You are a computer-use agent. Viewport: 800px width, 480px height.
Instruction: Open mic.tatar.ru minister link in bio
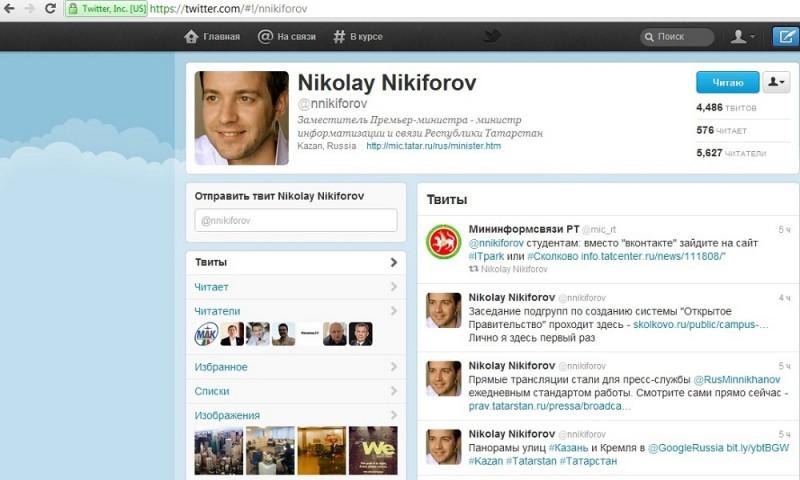coord(433,146)
